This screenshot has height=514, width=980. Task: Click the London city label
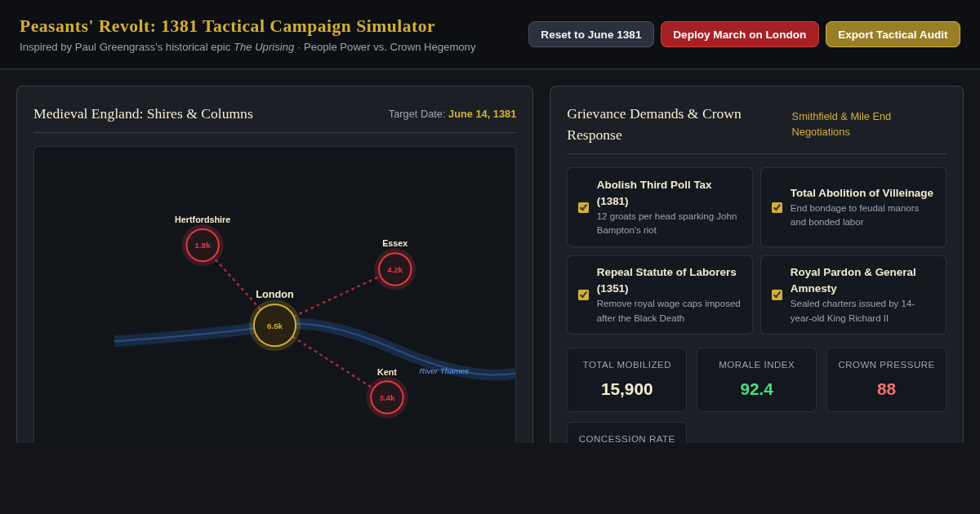[x=274, y=295]
